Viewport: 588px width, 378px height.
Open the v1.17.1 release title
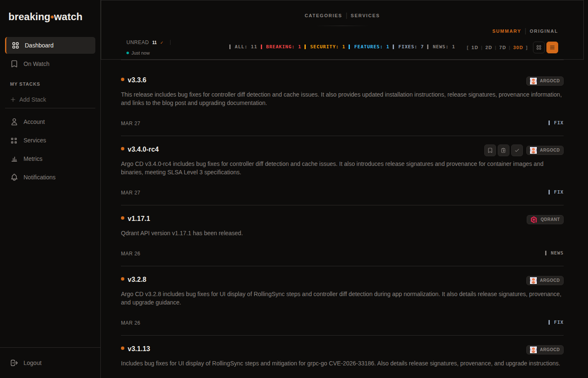(139, 218)
